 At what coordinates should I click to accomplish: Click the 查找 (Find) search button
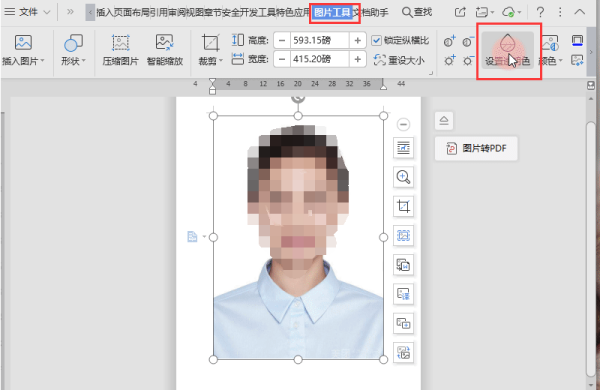coord(417,13)
